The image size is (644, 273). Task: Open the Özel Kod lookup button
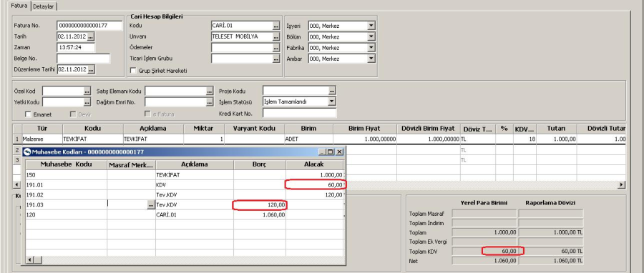[x=87, y=91]
